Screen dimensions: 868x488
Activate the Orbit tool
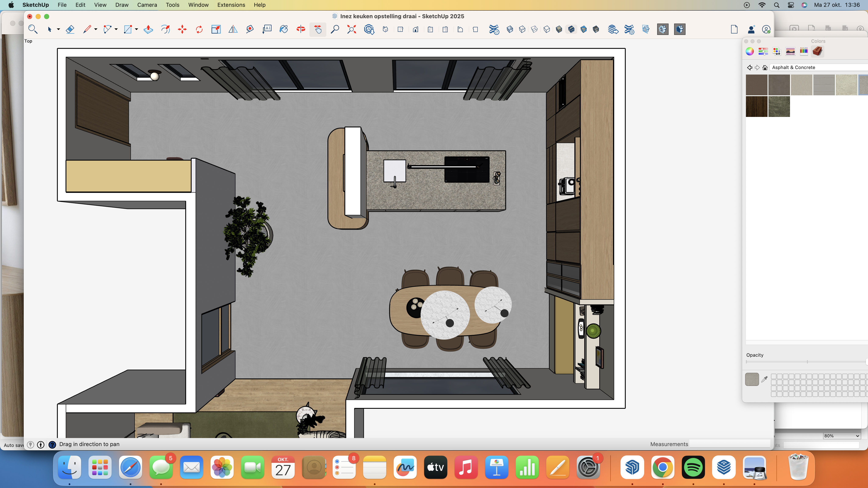[x=300, y=29]
